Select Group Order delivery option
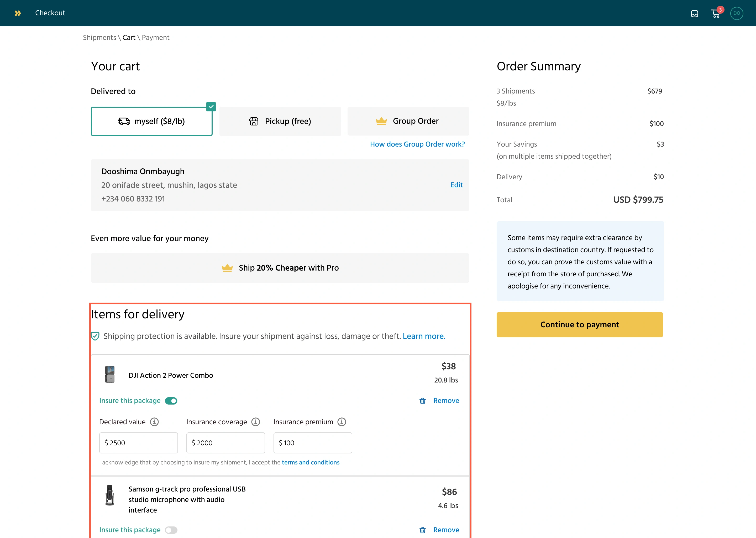 408,121
